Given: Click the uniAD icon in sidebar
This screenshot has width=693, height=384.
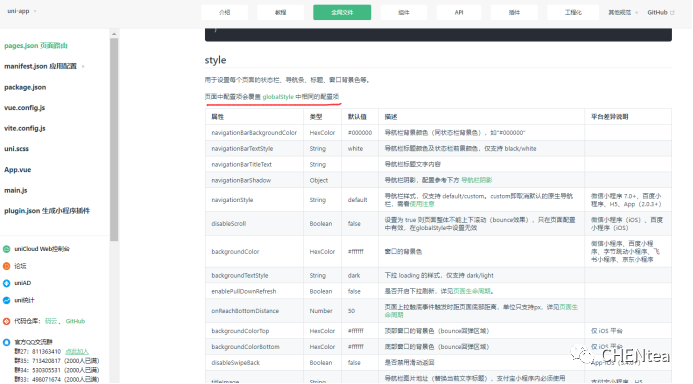Looking at the screenshot, I should [x=7, y=283].
